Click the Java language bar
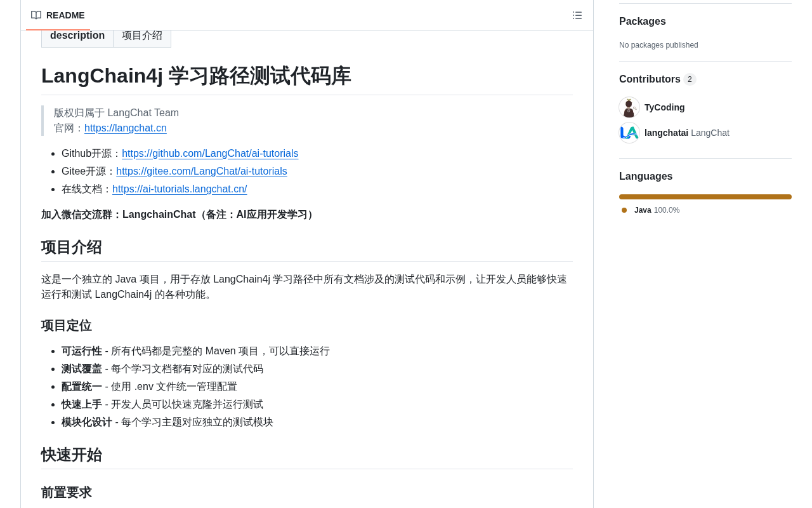Viewport: 812px width, 508px height. pyautogui.click(x=705, y=197)
